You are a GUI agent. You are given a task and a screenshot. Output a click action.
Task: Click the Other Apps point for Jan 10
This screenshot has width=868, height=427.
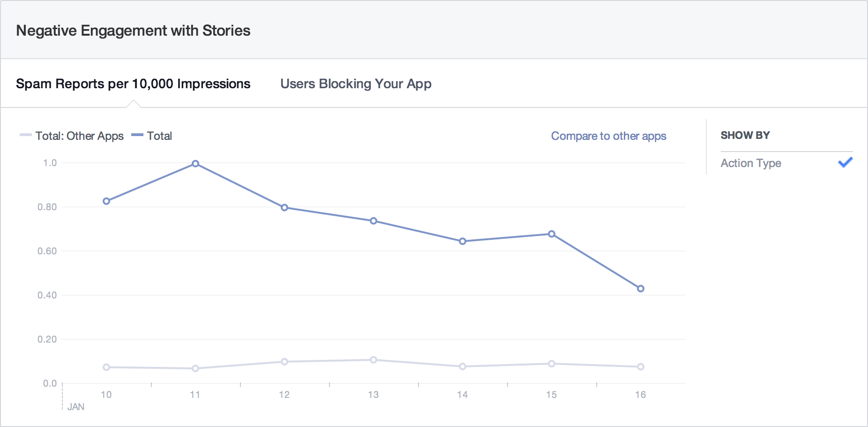coord(106,367)
